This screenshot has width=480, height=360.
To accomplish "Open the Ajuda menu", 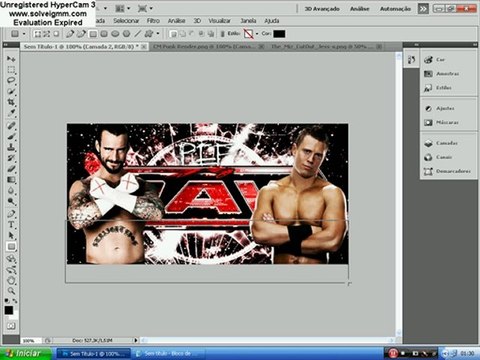I will (x=272, y=21).
